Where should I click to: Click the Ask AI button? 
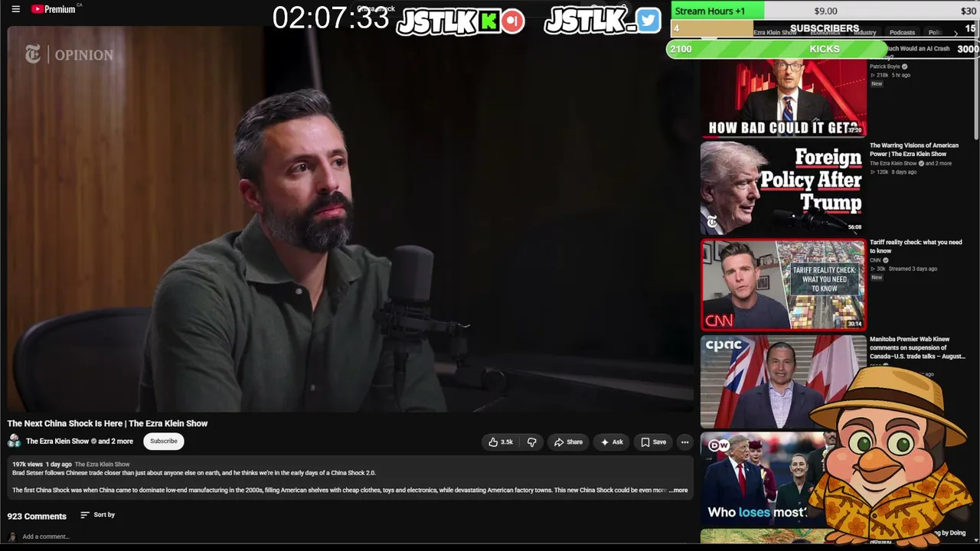(612, 442)
